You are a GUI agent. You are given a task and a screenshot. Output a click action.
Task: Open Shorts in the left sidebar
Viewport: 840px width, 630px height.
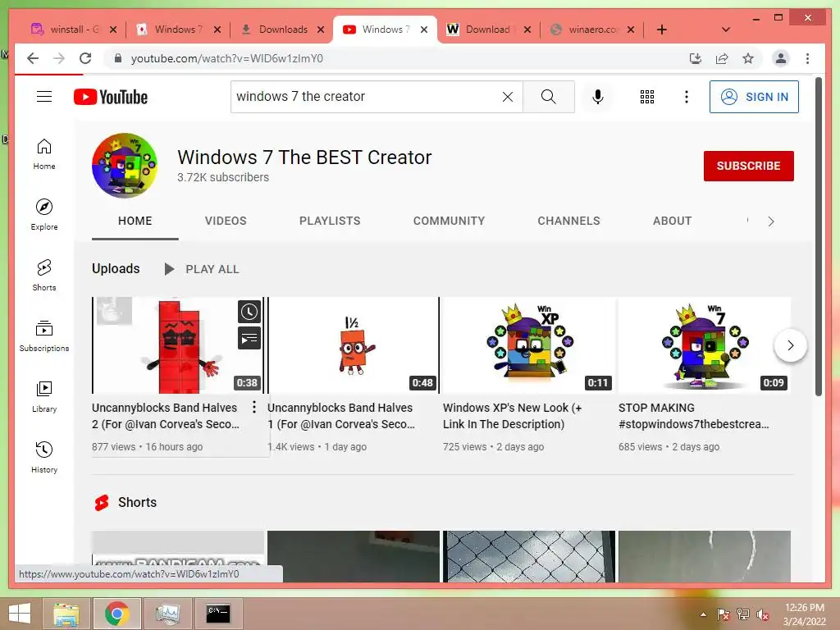pos(44,275)
